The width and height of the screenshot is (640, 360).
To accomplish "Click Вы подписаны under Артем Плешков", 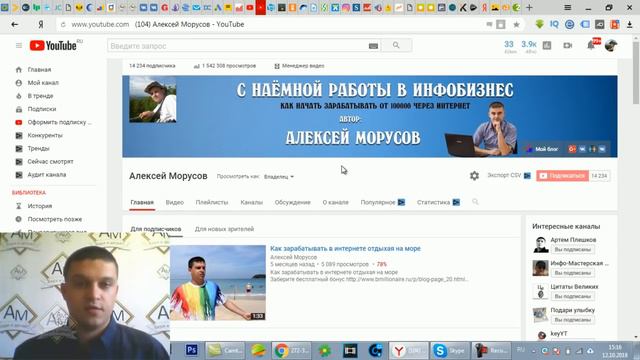I will click(x=573, y=249).
